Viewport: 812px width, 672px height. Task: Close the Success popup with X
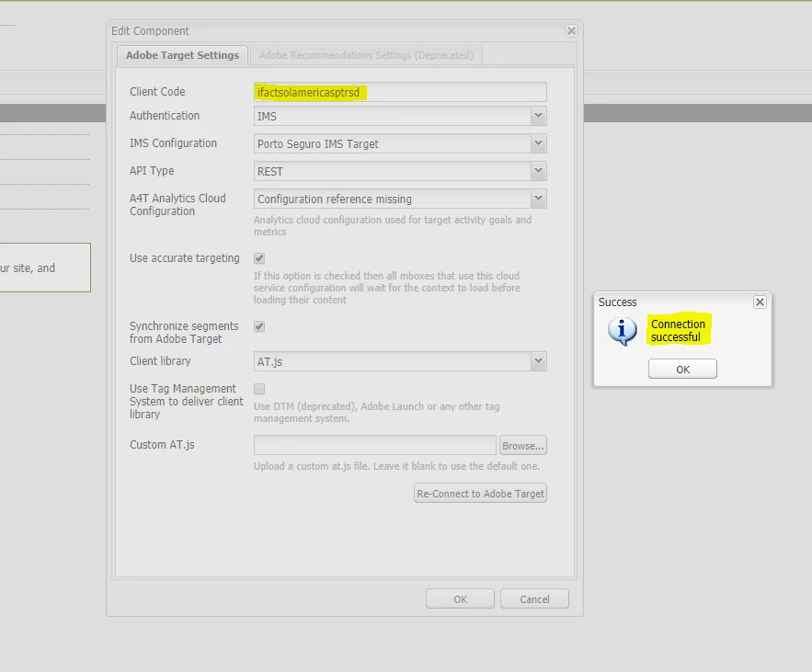pos(760,302)
